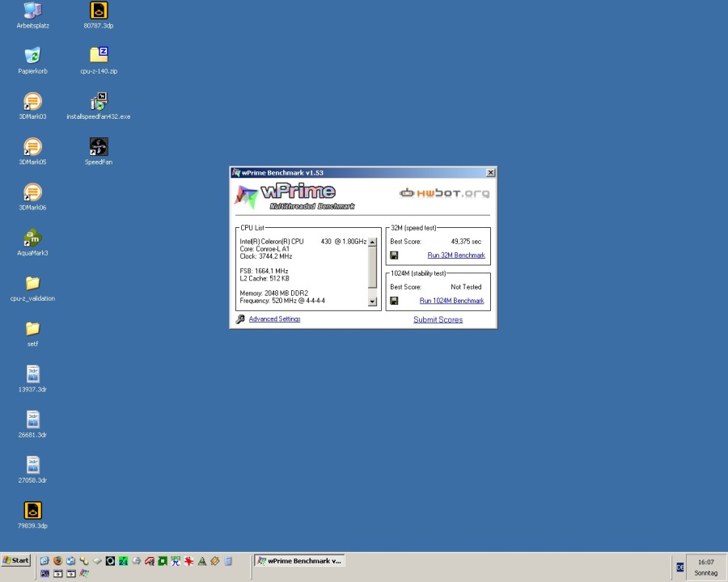Screen dimensions: 728x582
Task: Click Submit Scores link
Action: pos(438,320)
